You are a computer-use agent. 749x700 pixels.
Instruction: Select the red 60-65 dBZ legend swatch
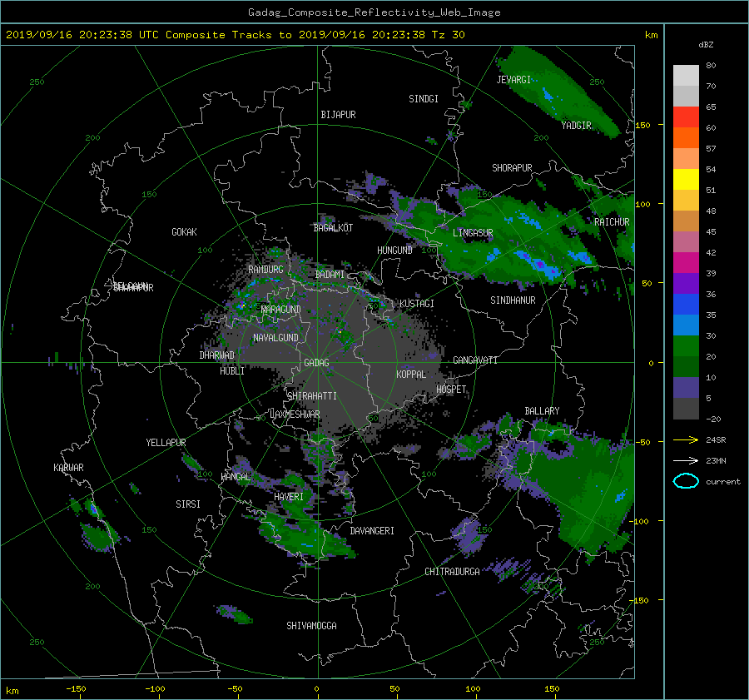686,117
